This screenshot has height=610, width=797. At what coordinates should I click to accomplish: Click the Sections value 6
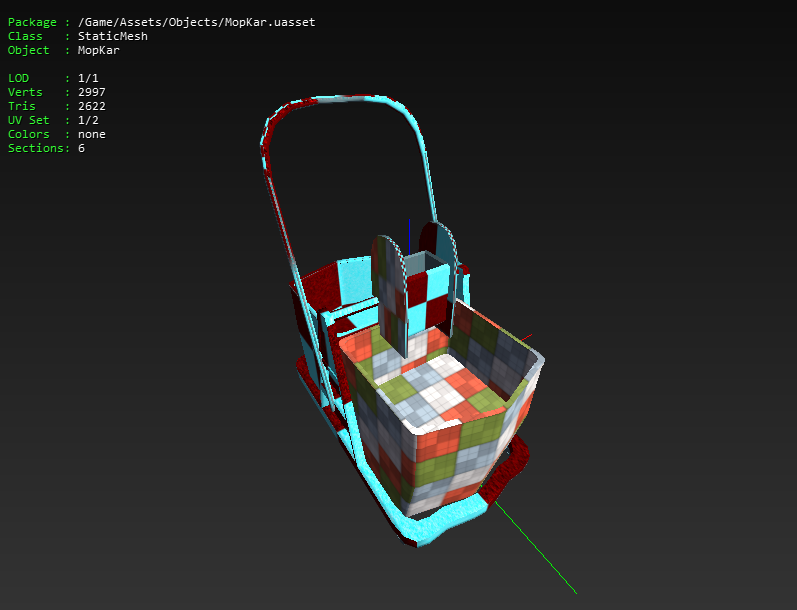81,148
